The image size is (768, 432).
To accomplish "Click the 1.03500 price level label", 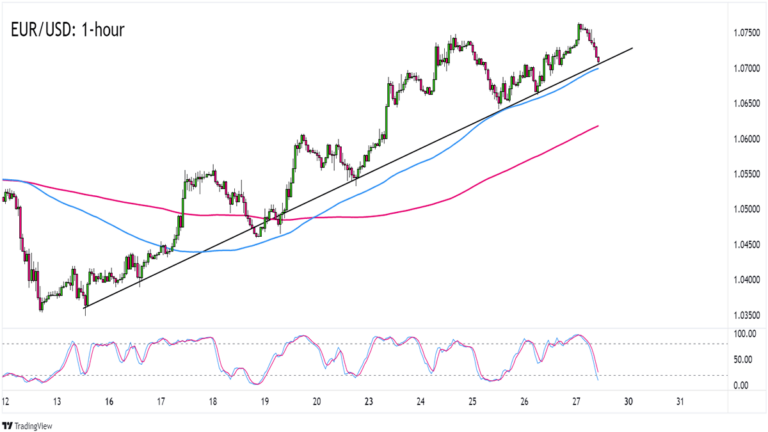I will [x=746, y=315].
